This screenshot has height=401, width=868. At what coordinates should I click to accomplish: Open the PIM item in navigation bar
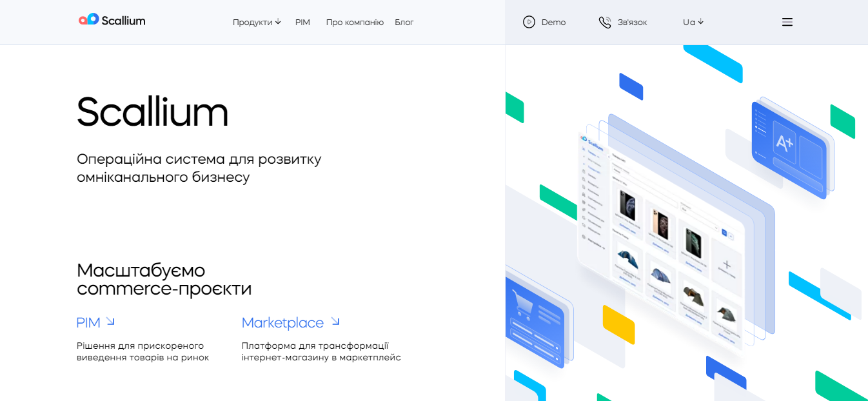(302, 23)
